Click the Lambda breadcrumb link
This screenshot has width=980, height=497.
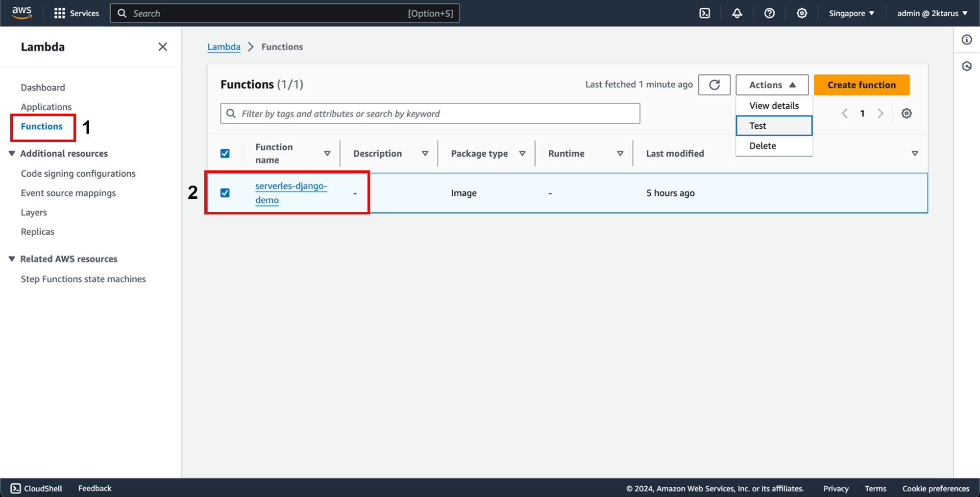(x=223, y=47)
